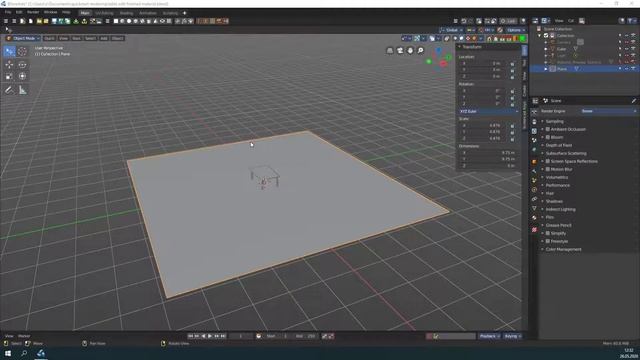This screenshot has width=640, height=360.
Task: Open Object Mode dropdown
Action: [23, 38]
